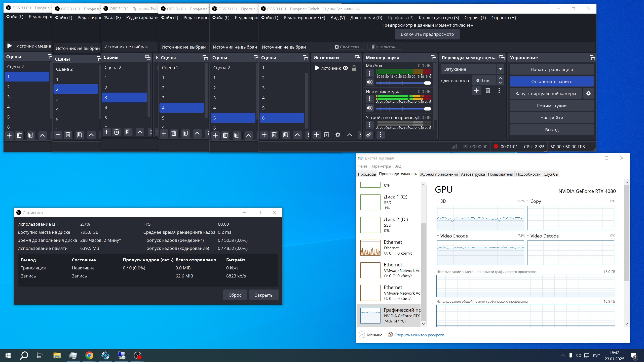This screenshot has height=362, width=644.
Task: Mute the Mic/Aux speaker icon
Action: coord(369,82)
